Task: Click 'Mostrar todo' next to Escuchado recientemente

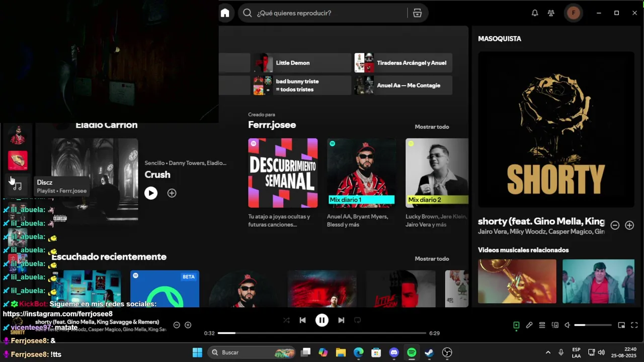Action: click(x=432, y=258)
